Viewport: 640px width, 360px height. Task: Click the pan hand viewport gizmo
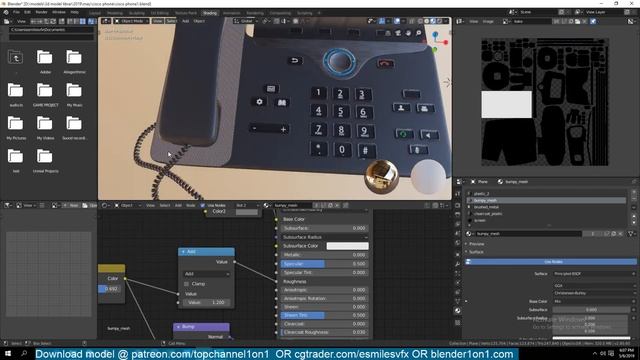408,33
